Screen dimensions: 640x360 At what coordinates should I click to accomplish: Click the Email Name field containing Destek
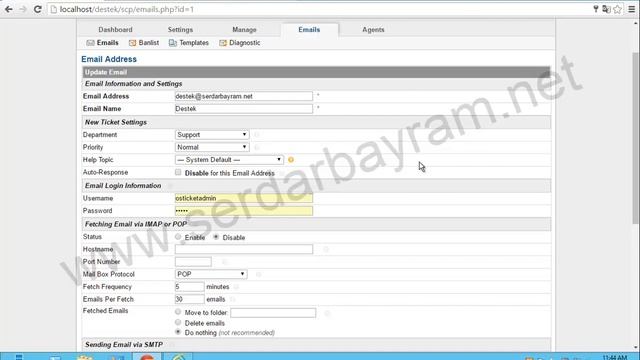[244, 109]
